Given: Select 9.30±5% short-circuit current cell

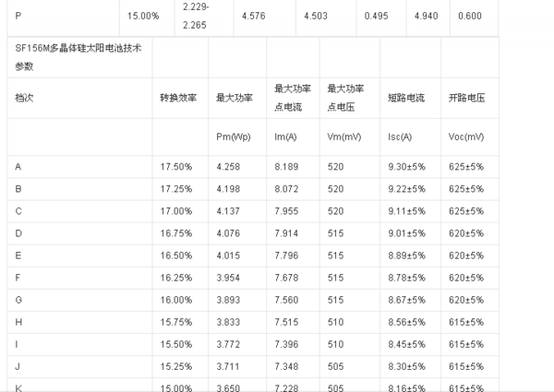Looking at the screenshot, I should [406, 167].
